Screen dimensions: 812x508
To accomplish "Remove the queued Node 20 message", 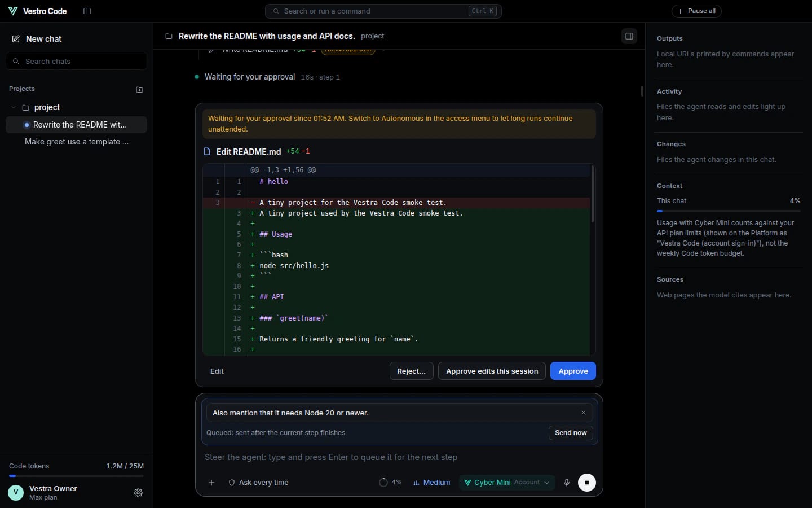I will tap(584, 413).
